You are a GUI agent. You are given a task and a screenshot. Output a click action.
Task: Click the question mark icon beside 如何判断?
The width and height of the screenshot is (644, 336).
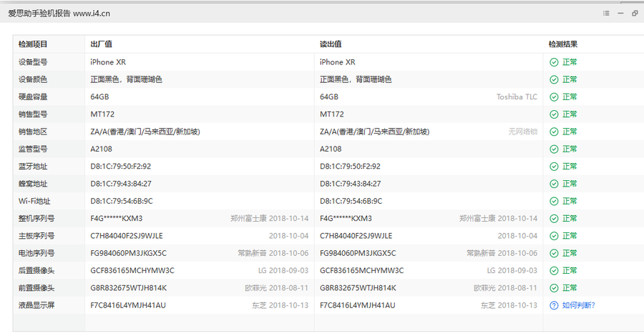click(x=554, y=305)
